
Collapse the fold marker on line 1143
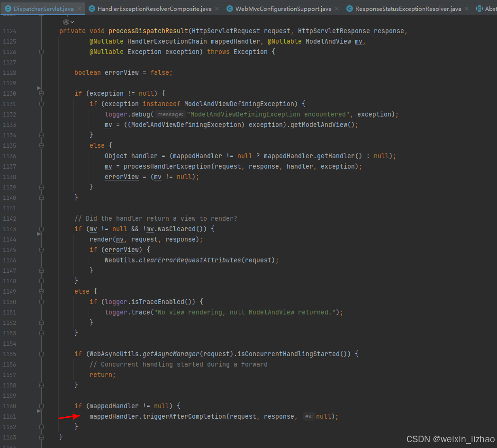tap(41, 229)
